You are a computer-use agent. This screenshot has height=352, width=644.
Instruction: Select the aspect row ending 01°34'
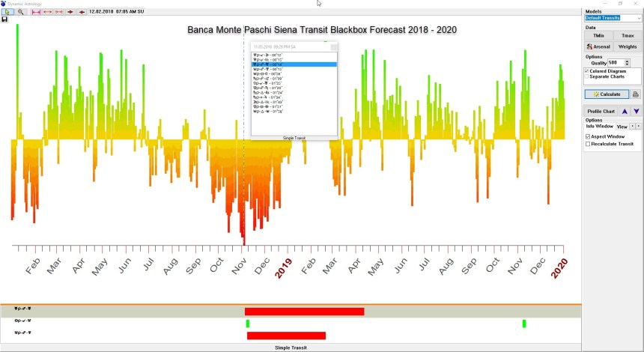pos(294,97)
